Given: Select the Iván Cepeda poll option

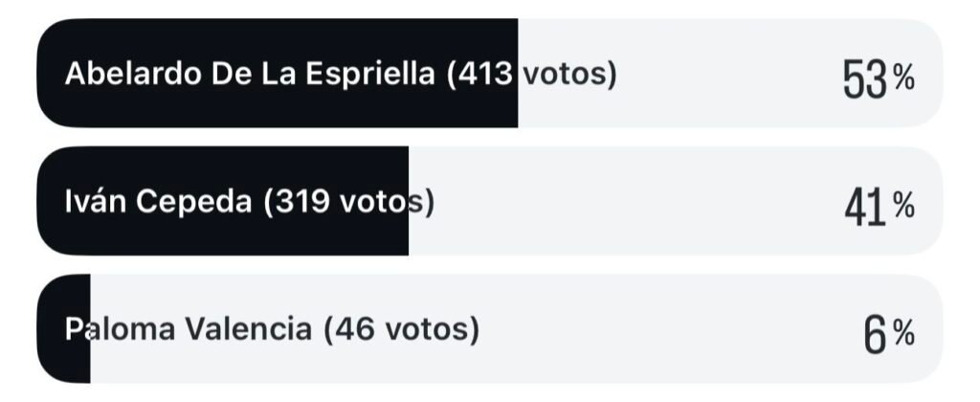Looking at the screenshot, I should click(x=488, y=201).
